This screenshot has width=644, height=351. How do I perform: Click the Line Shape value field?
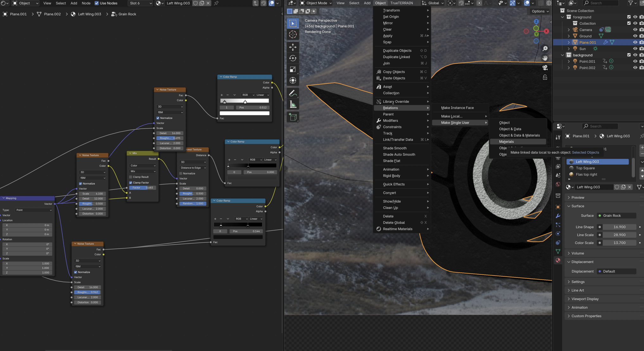(619, 227)
